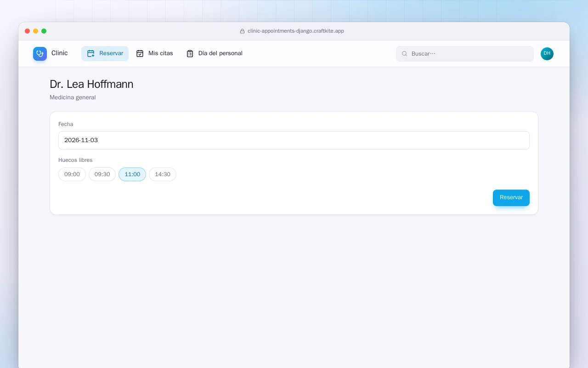This screenshot has width=588, height=368.
Task: Focus the Buscar search input
Action: pyautogui.click(x=465, y=54)
